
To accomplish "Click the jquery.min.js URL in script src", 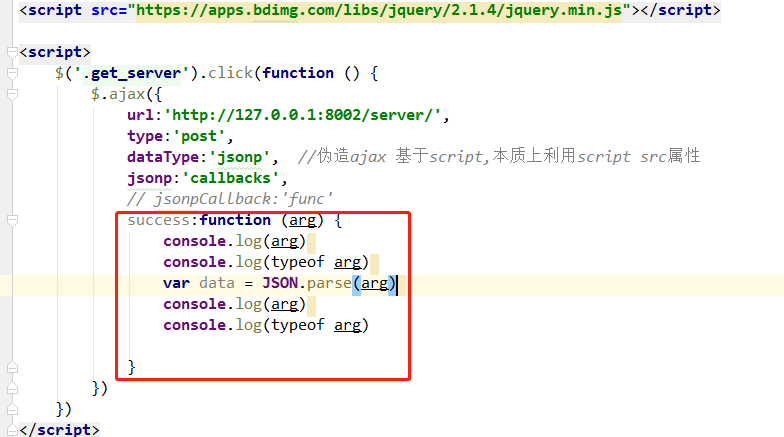I will pos(379,10).
